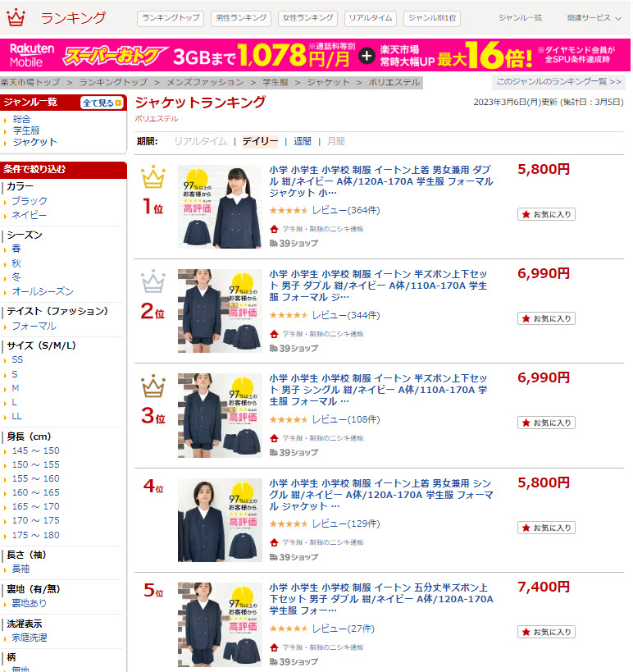The width and height of the screenshot is (633, 672).
Task: Click the house shop icon under rank 1
Action: (x=274, y=229)
